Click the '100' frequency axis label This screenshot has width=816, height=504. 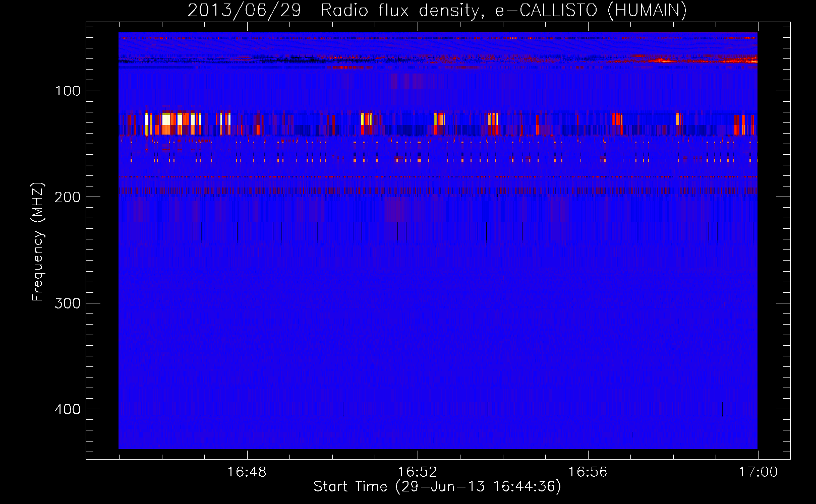click(68, 91)
